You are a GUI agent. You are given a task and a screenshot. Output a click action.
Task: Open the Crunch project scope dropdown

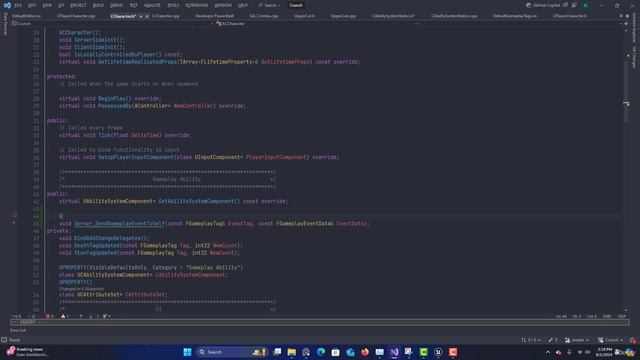tap(112, 24)
